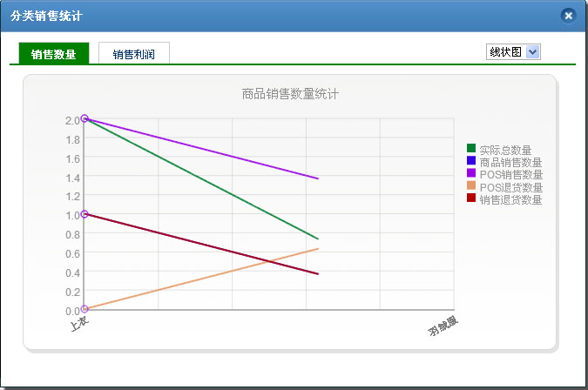Image resolution: width=588 pixels, height=390 pixels.
Task: Switch to the 销售数量 tab
Action: (54, 54)
